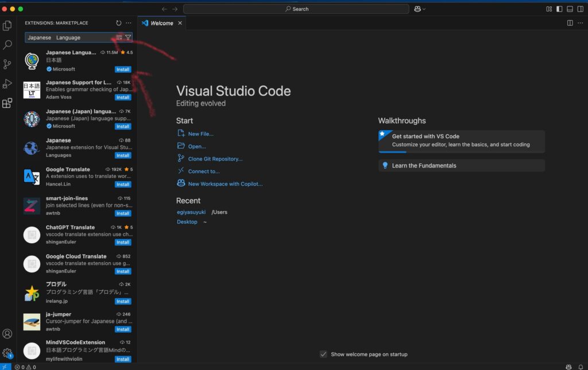Screen dimensions: 588x370
Task: Select the MindVSCodeExtension title
Action: tap(75, 342)
